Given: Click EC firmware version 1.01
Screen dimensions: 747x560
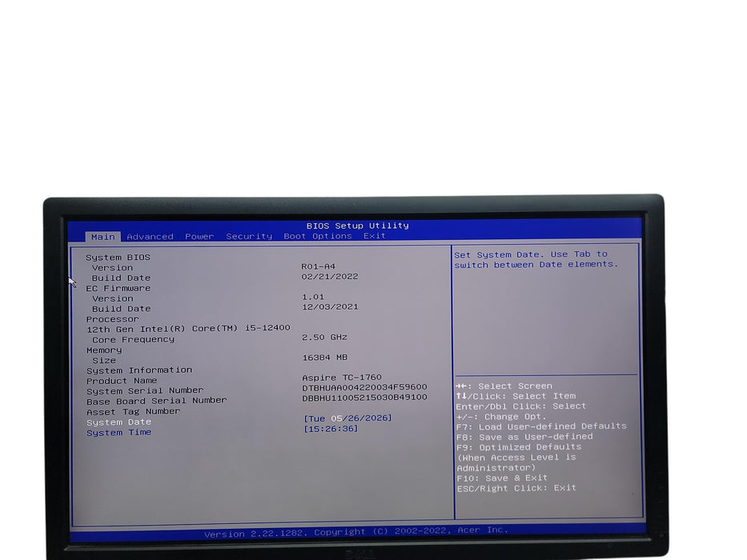Looking at the screenshot, I should (313, 297).
